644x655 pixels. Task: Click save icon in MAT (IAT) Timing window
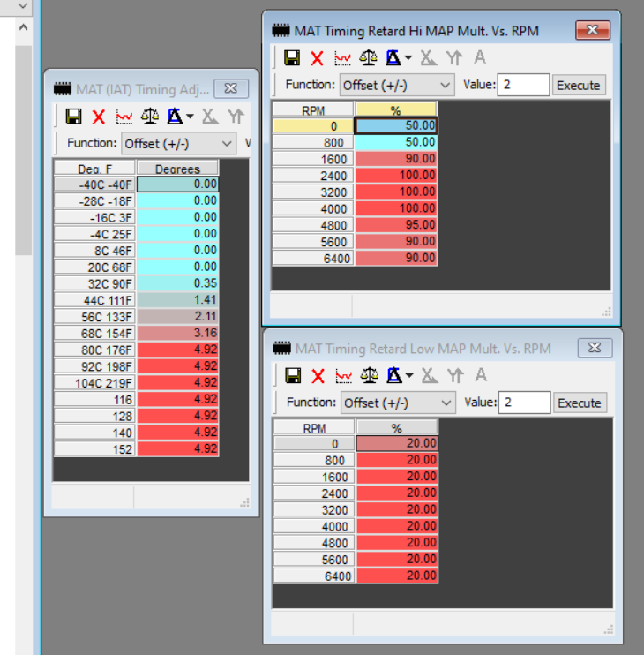[x=74, y=117]
